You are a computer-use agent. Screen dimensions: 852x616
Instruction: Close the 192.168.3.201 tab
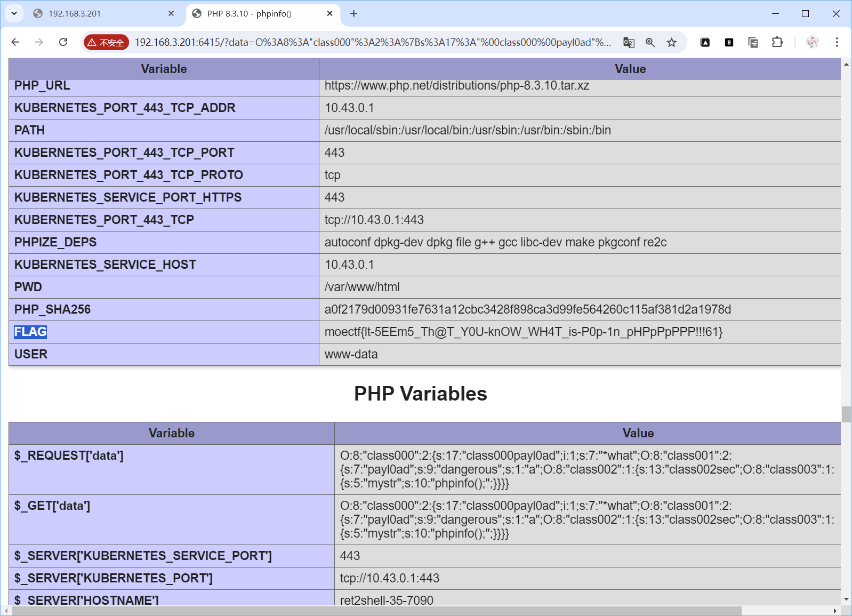point(171,13)
